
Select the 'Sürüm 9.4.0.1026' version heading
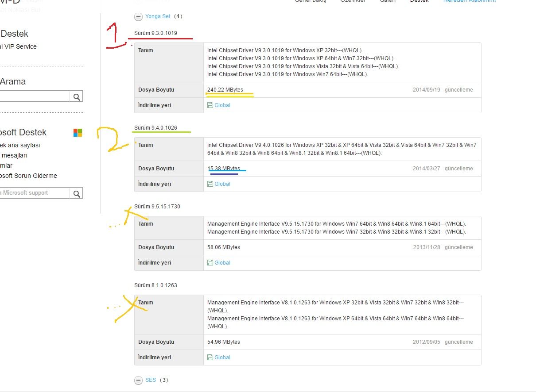(x=156, y=128)
